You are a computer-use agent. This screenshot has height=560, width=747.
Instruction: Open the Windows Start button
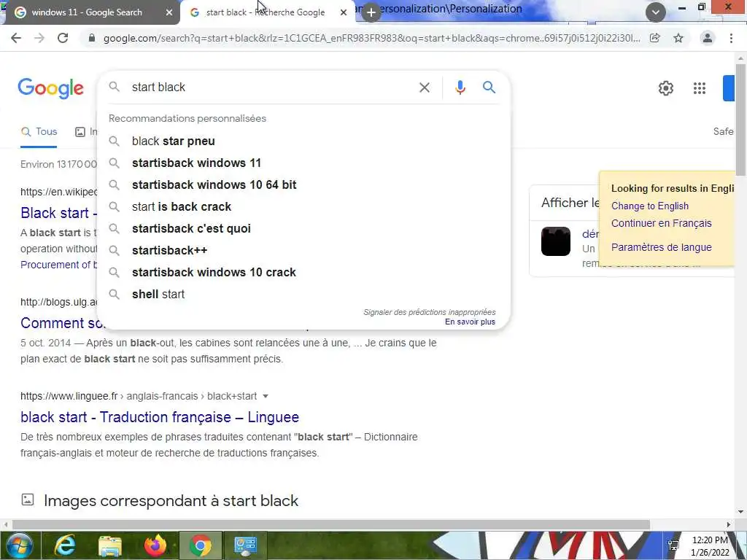point(18,545)
